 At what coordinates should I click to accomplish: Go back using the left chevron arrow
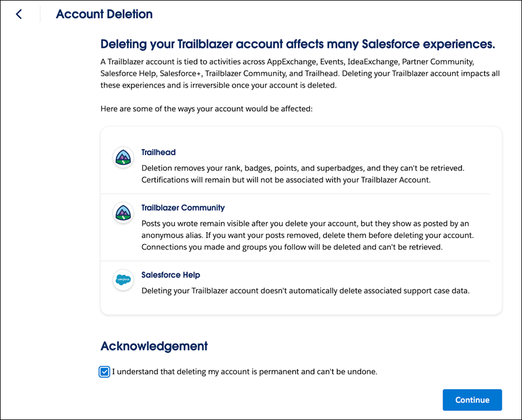coord(19,14)
